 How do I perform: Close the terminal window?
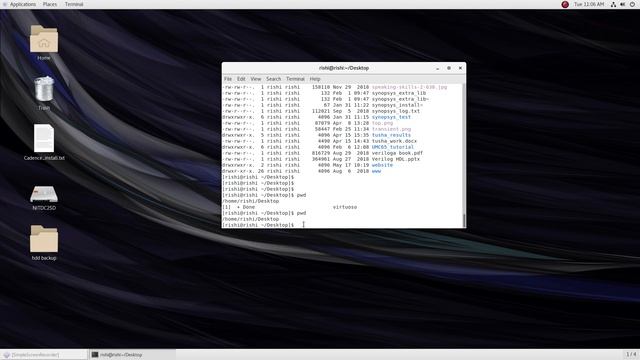pos(460,68)
